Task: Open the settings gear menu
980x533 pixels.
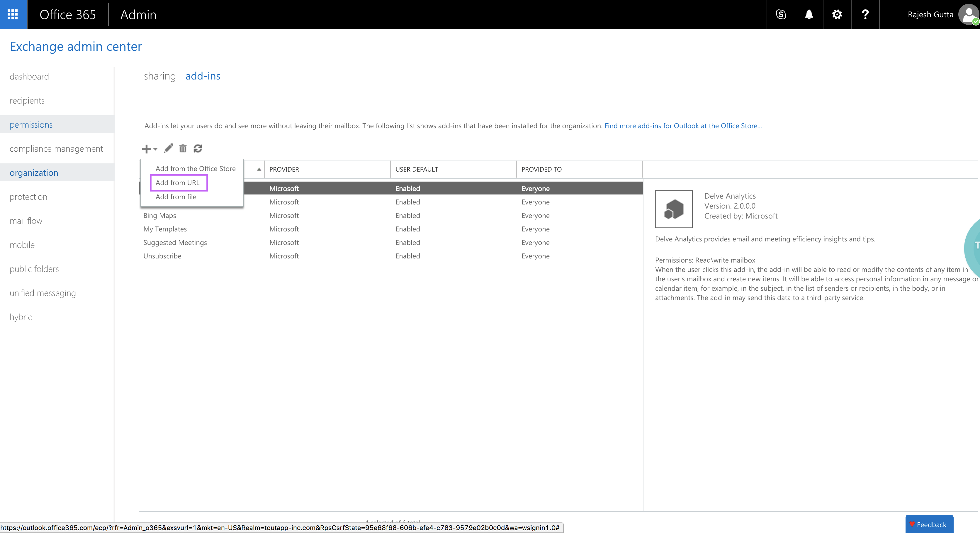Action: click(837, 14)
